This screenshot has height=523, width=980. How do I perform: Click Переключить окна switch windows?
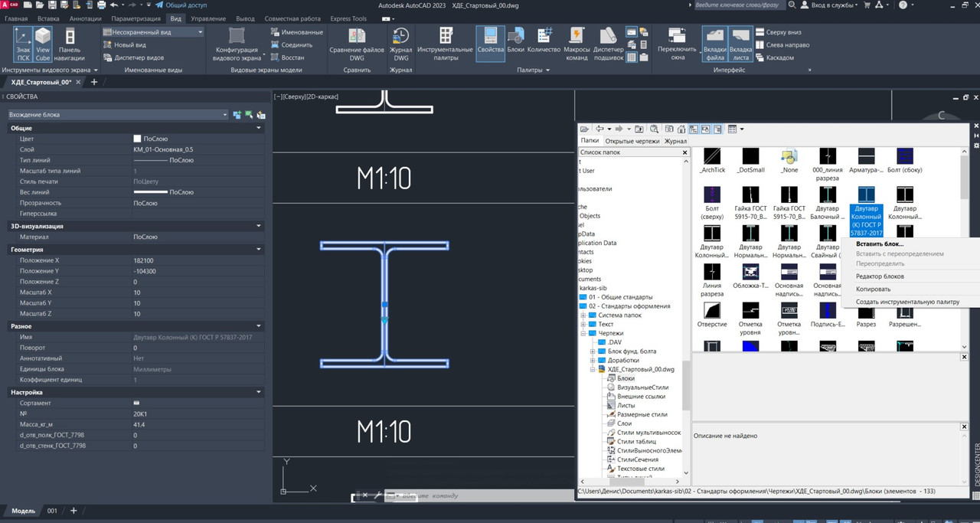(678, 45)
